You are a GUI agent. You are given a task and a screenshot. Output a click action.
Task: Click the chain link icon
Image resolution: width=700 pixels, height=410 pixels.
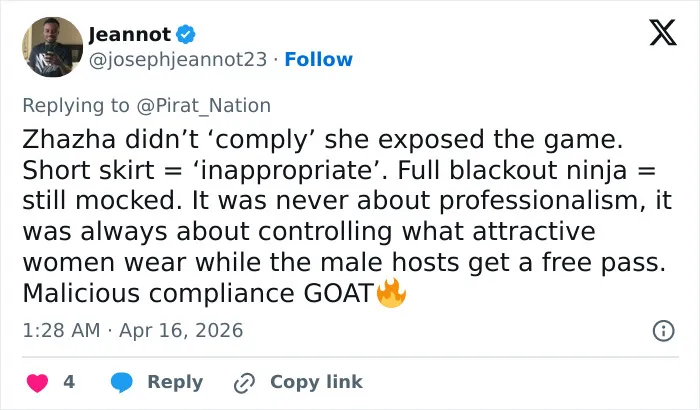point(245,383)
